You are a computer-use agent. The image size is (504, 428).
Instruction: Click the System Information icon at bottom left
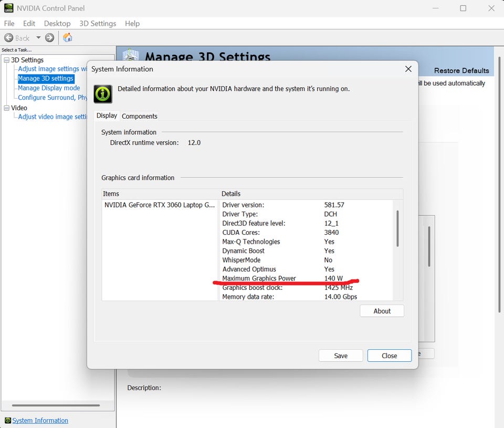pos(8,421)
